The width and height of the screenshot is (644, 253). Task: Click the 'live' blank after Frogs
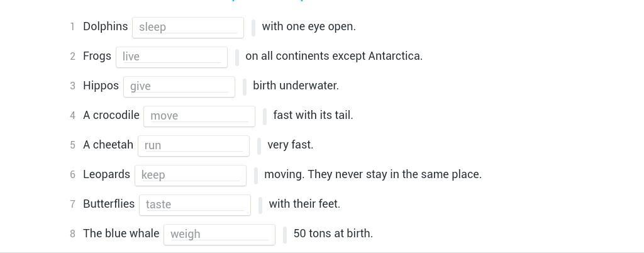[171, 57]
